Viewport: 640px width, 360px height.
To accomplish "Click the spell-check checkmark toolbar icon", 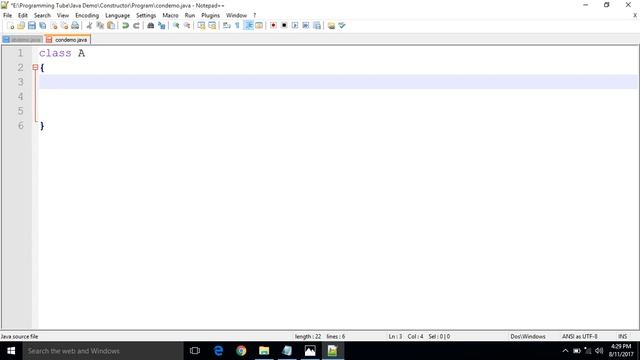I will click(x=342, y=26).
